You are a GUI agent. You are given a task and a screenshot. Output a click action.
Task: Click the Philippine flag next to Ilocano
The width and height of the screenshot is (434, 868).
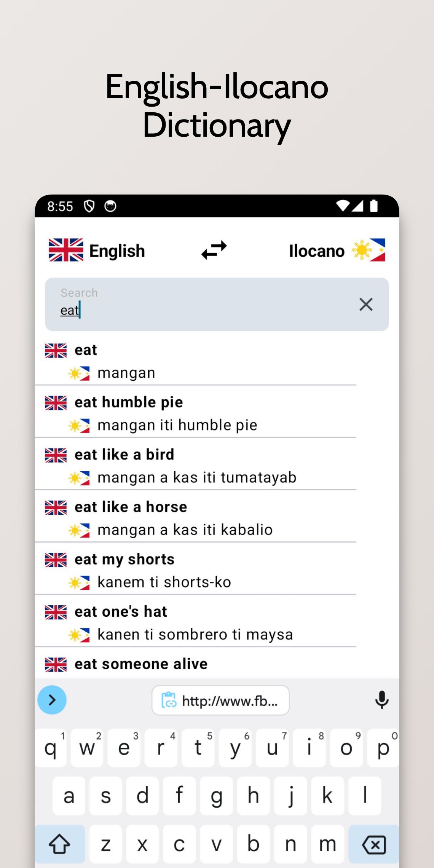coord(370,250)
